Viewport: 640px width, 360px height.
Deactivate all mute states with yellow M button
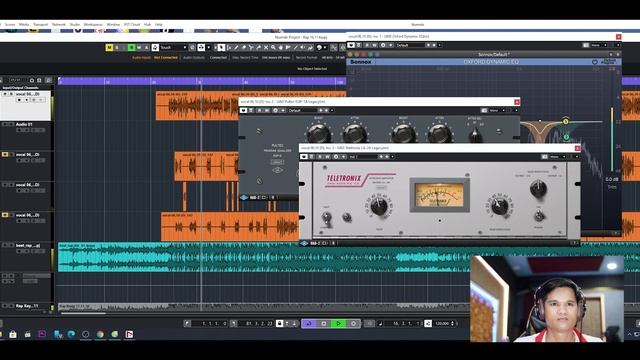(109, 48)
